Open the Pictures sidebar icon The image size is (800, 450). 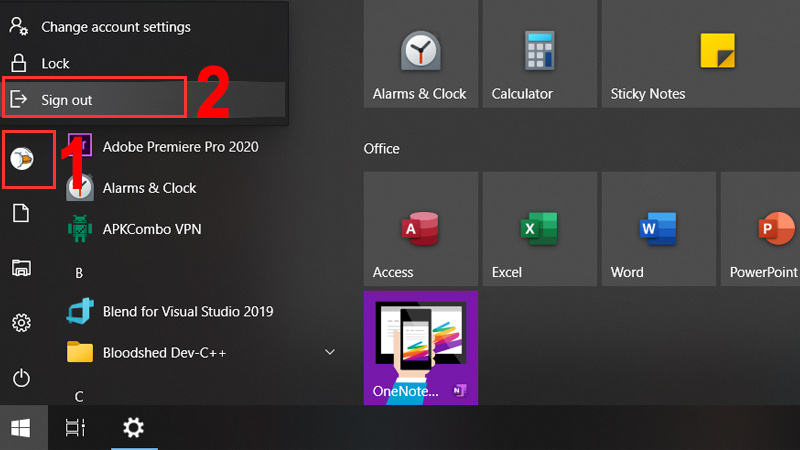21,268
